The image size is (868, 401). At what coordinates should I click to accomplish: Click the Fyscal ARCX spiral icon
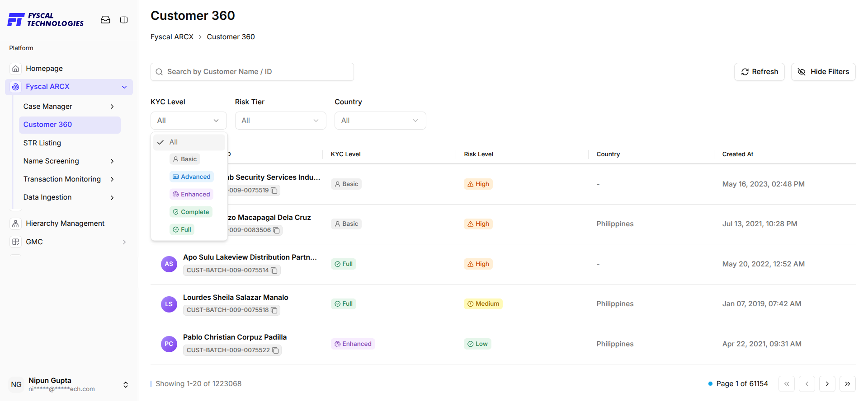16,87
